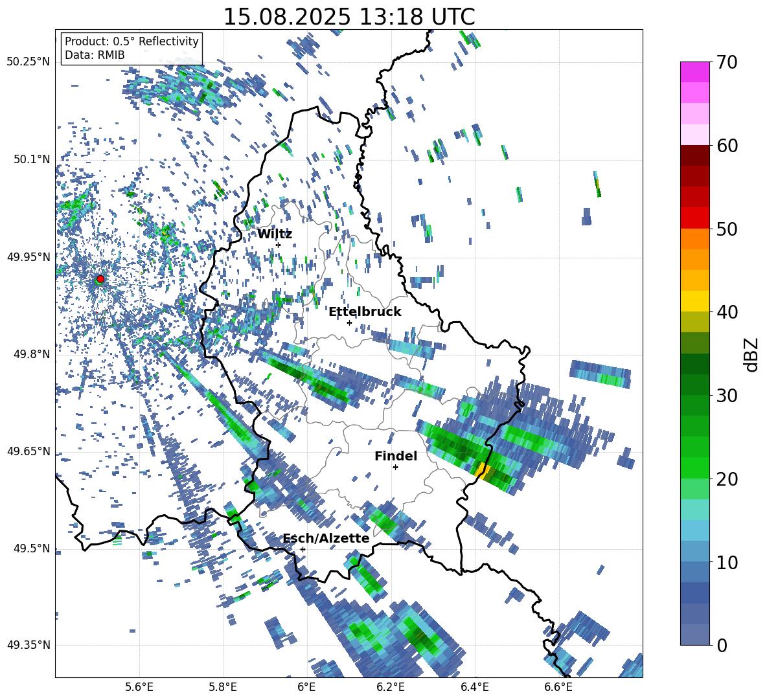The width and height of the screenshot is (767, 700).
Task: Click the Wiltz cross location marker
Action: [279, 245]
